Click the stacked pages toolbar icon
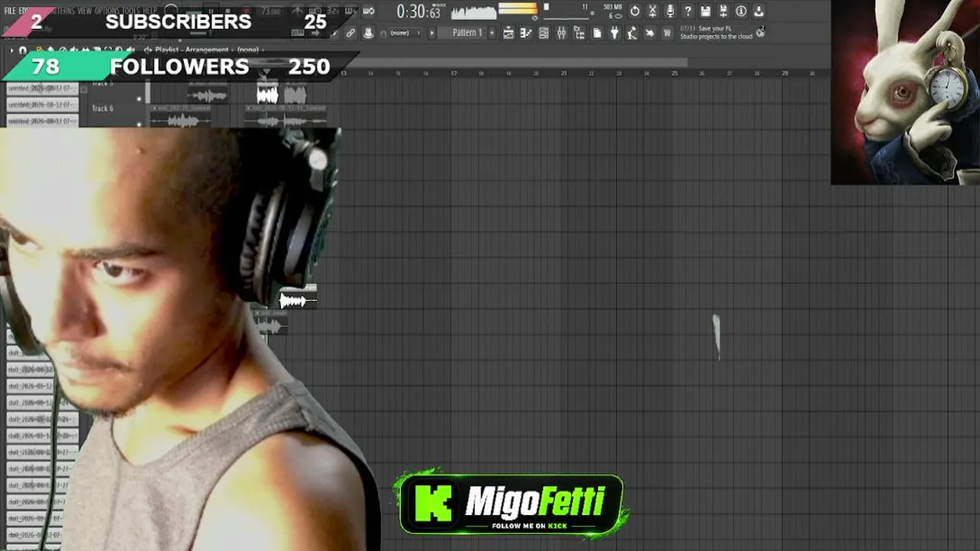The width and height of the screenshot is (980, 551). (597, 33)
